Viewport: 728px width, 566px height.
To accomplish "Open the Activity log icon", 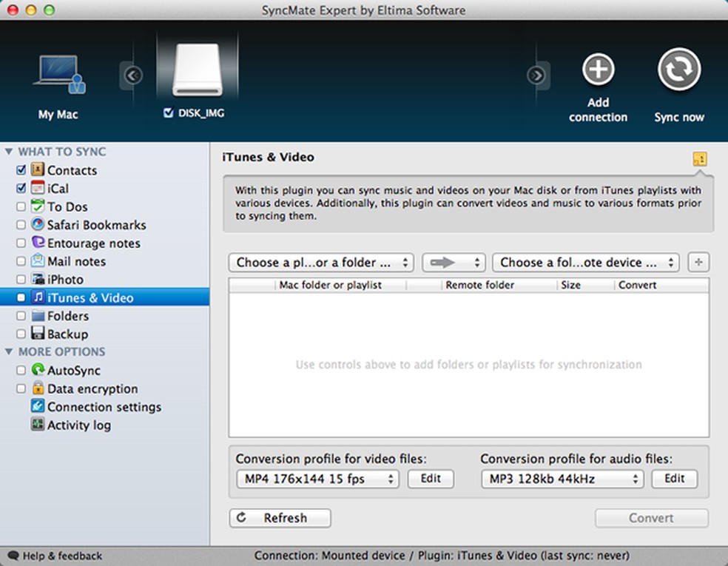I will (x=38, y=425).
